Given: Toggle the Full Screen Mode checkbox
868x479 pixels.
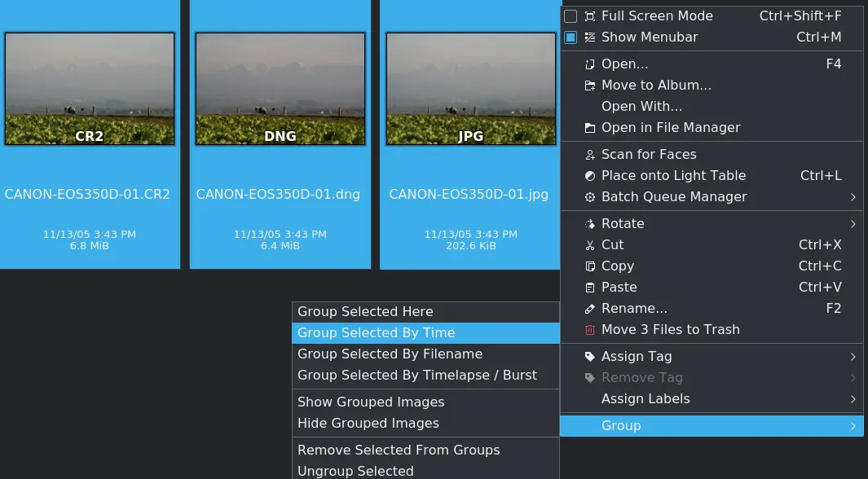Looking at the screenshot, I should click(x=572, y=15).
